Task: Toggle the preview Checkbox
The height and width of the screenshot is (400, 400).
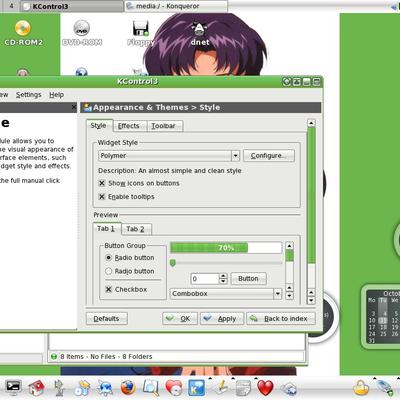Action: coord(108,289)
